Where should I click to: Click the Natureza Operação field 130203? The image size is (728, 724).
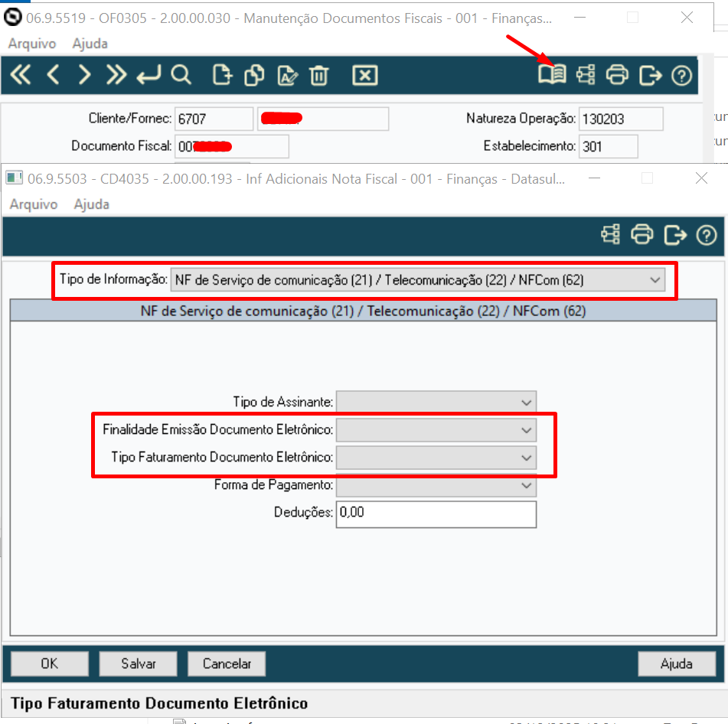(x=621, y=119)
